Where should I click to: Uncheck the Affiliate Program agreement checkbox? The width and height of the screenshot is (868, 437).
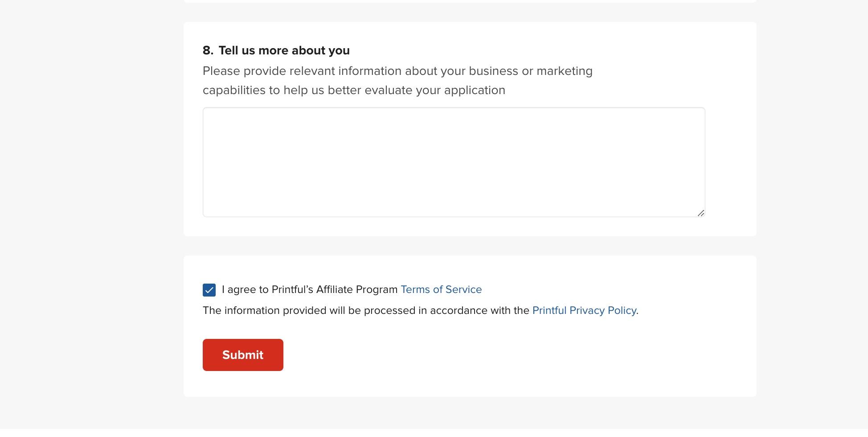click(x=209, y=290)
